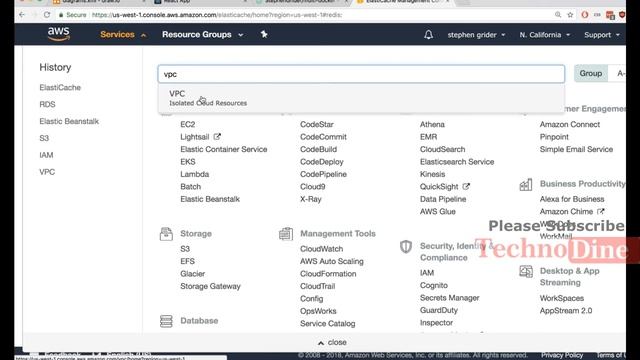Viewport: 640px width, 360px height.
Task: Open Glacier service
Action: (x=193, y=273)
